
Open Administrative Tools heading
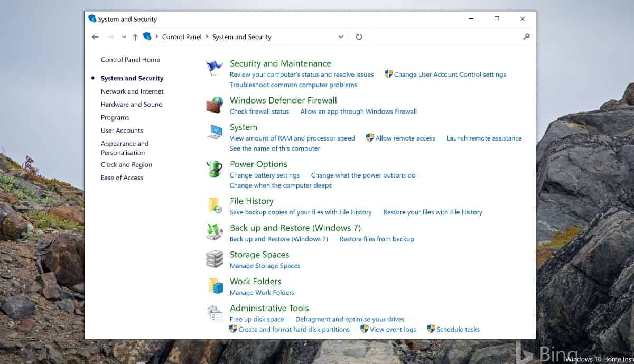tap(269, 308)
